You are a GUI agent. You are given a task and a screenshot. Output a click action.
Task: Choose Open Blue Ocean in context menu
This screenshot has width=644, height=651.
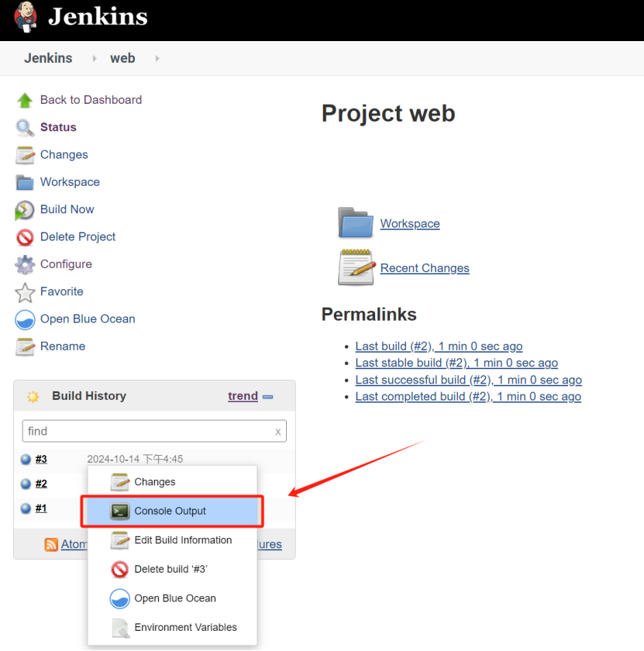point(172,598)
